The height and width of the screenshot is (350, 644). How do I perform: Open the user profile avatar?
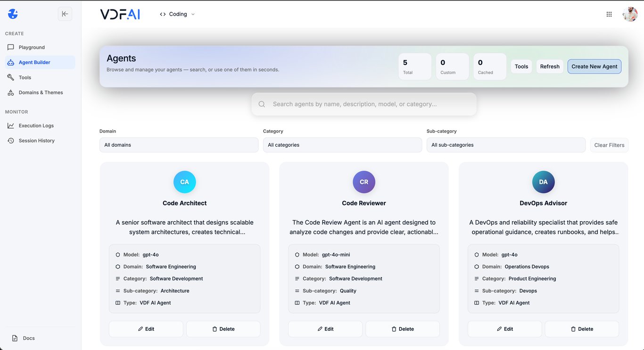click(x=630, y=14)
